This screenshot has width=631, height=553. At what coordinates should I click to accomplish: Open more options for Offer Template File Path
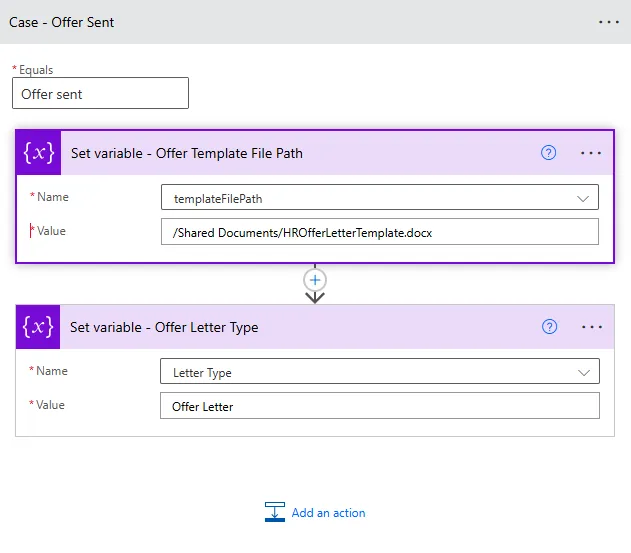coord(591,153)
